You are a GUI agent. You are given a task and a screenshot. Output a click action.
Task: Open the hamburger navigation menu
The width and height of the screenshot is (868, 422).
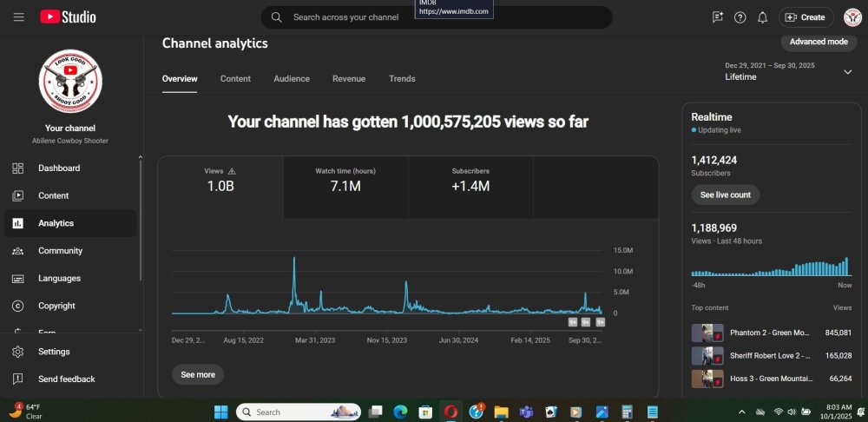pos(18,17)
